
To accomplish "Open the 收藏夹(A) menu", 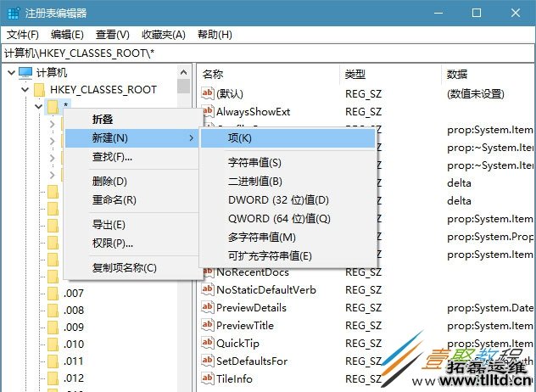I will (x=164, y=35).
